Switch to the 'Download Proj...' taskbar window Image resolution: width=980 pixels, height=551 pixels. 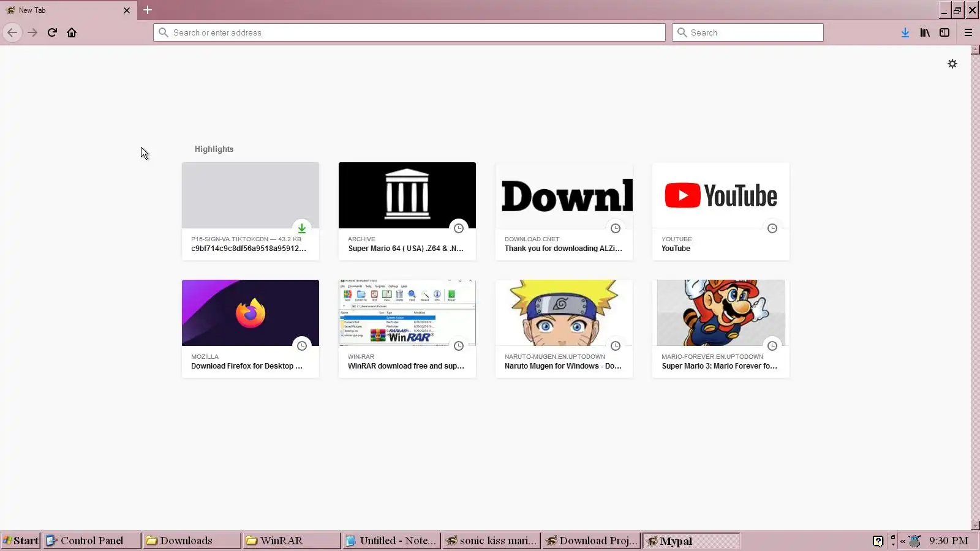pos(591,541)
